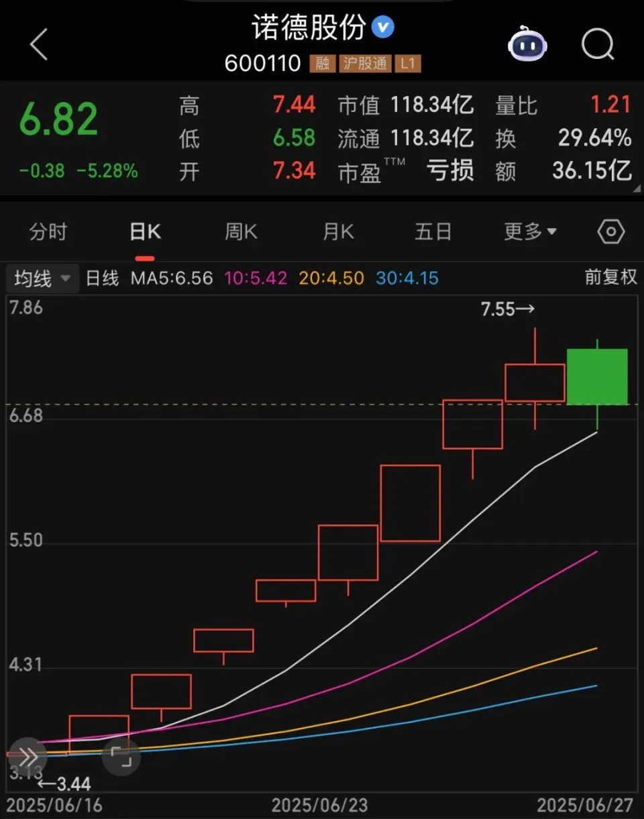This screenshot has height=819, width=644.
Task: Select the 周K tab
Action: [241, 232]
